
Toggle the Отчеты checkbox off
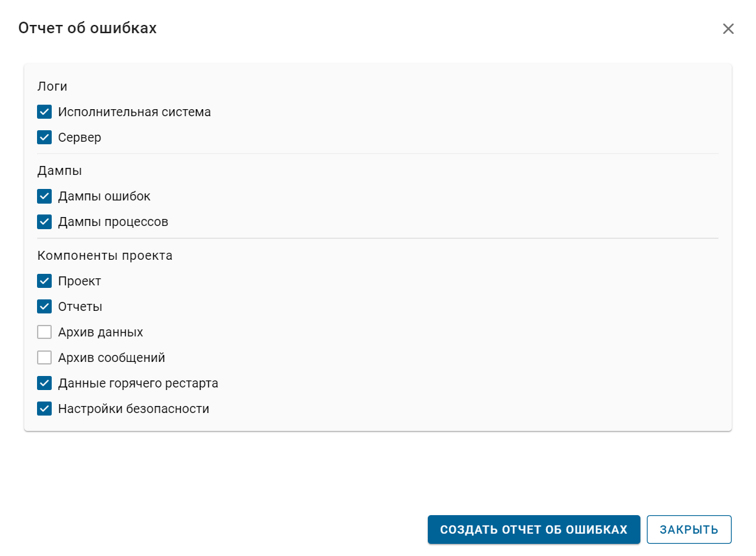44,306
